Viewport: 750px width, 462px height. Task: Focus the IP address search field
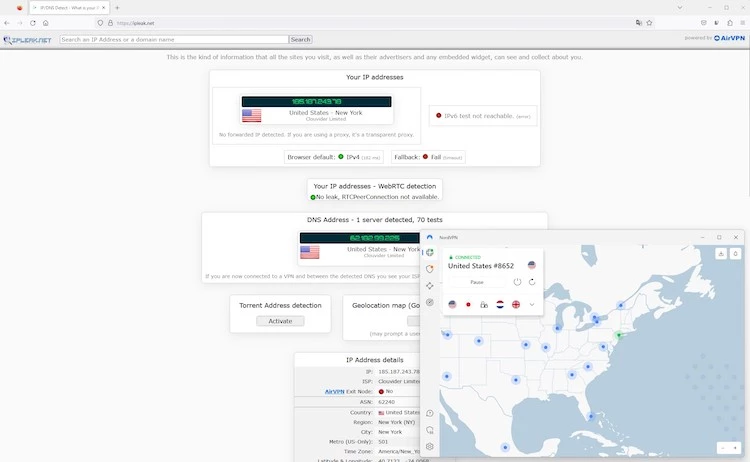(x=174, y=40)
